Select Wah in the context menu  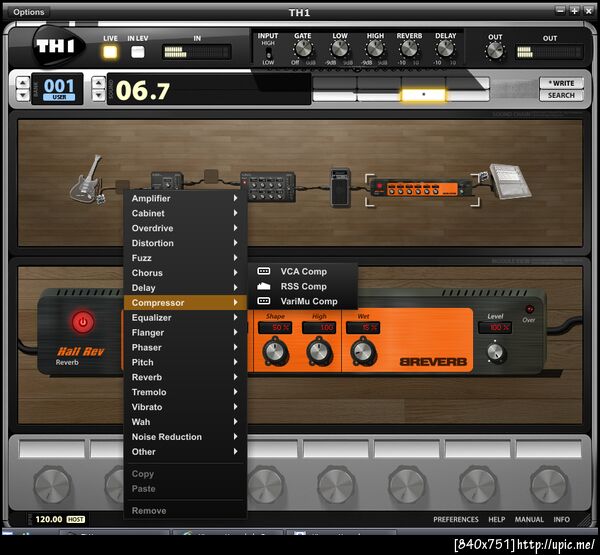tap(185, 422)
